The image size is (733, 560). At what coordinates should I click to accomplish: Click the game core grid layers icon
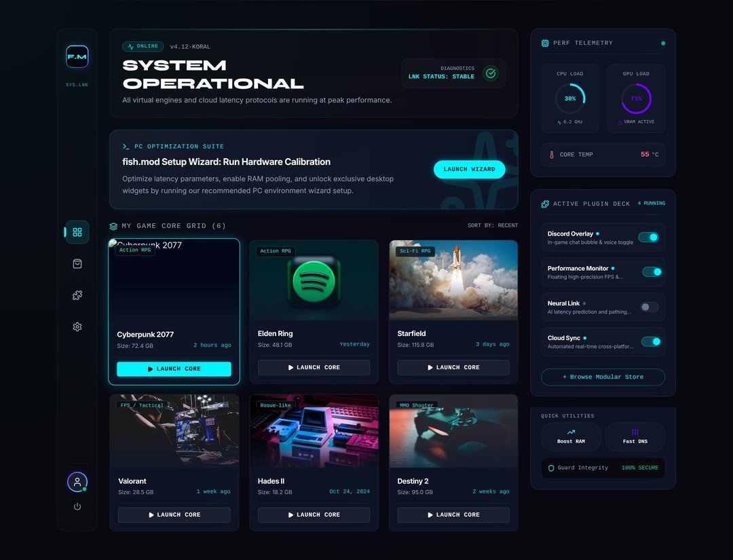(x=113, y=226)
